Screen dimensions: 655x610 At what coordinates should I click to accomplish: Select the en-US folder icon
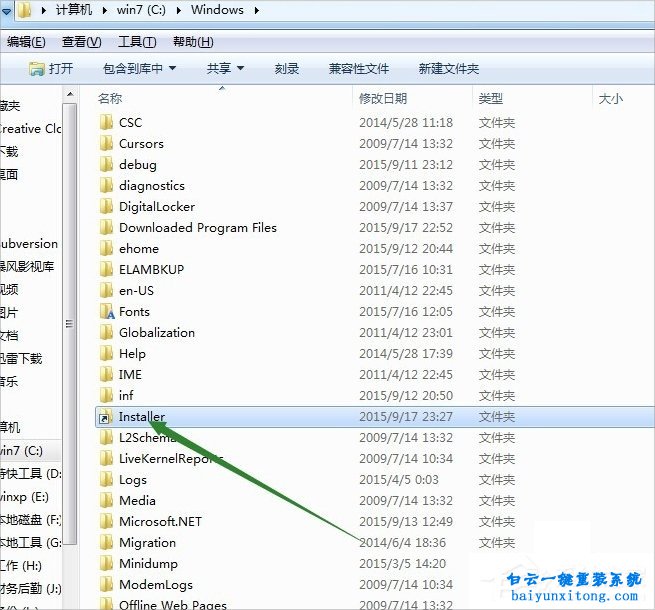(x=106, y=290)
